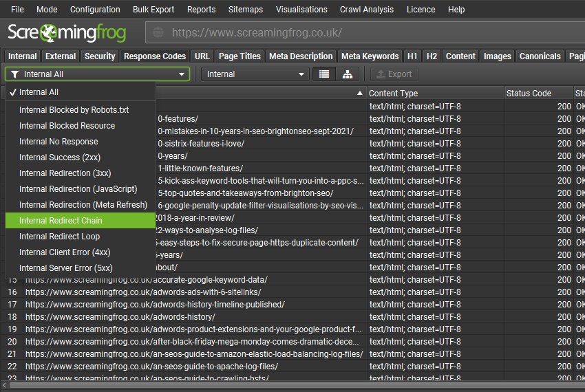This screenshot has width=585, height=392.
Task: Open the Licence menu
Action: point(421,10)
